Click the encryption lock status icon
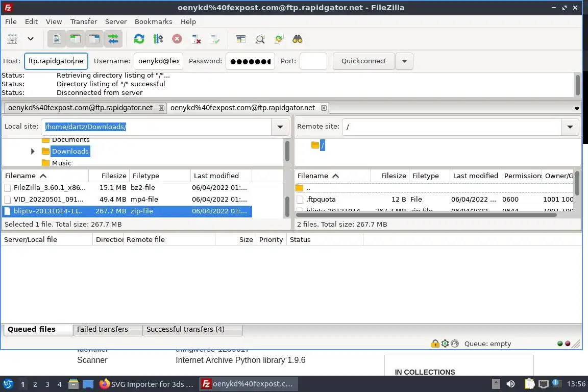 435,344
